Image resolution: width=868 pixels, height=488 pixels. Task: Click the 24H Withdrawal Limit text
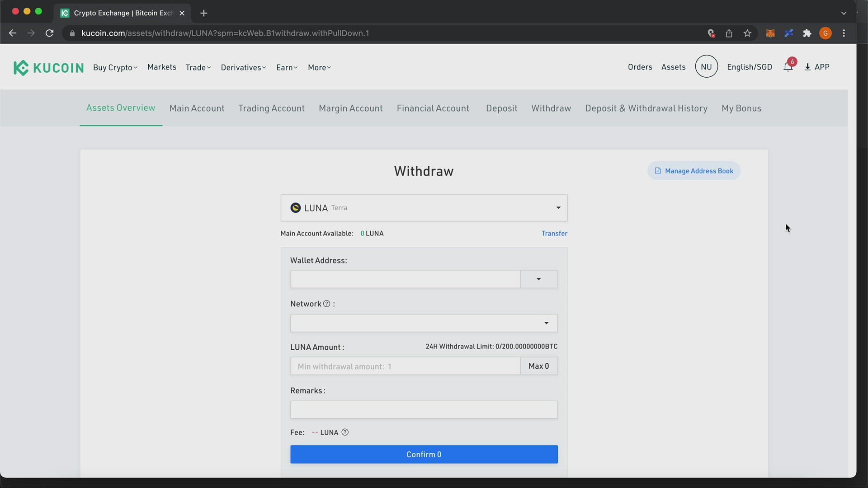click(491, 347)
